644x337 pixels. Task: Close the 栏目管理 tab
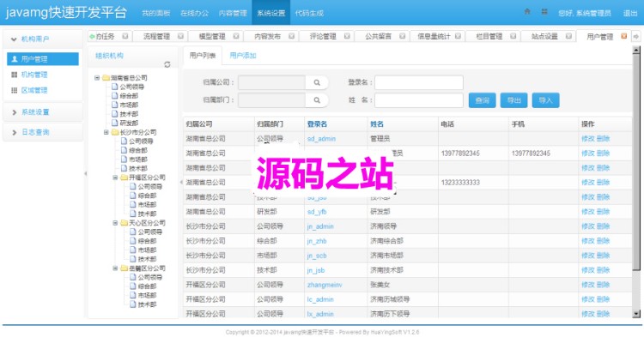[513, 36]
